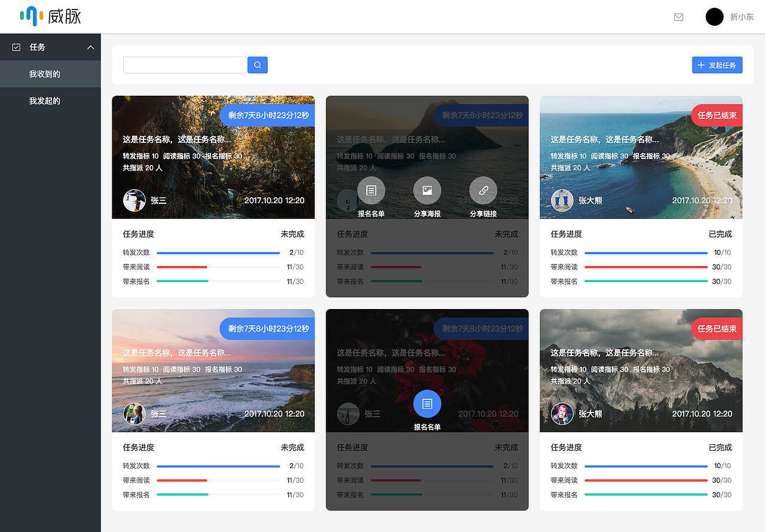
Task: Click 2017.10.20 12:20 date on forest card
Action: (x=274, y=201)
